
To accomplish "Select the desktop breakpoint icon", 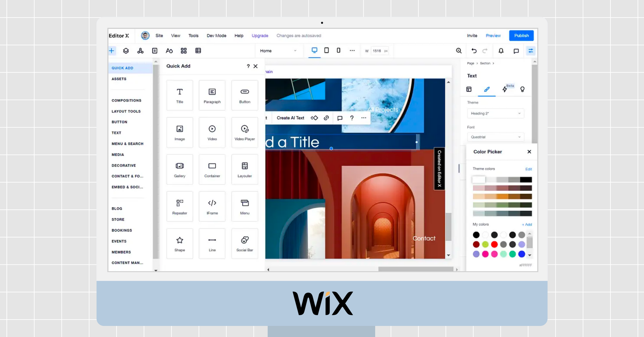I will click(314, 50).
